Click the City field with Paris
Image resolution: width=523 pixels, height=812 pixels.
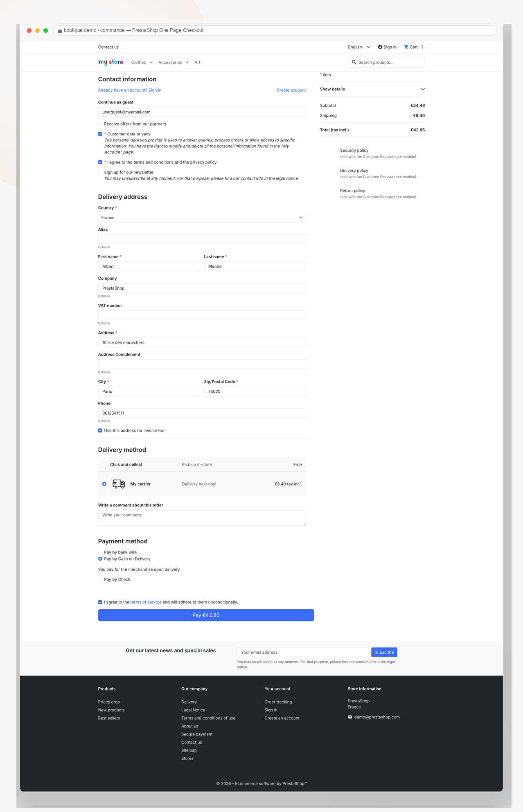[x=149, y=391]
